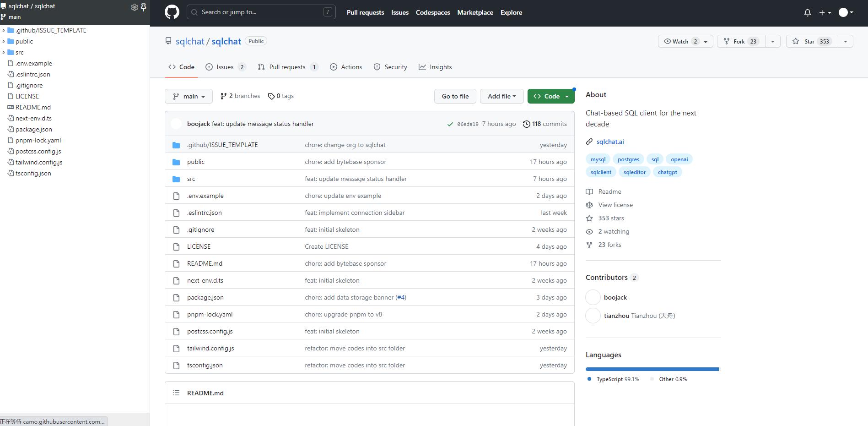Open sidebar settings gear icon
Image resolution: width=868 pixels, height=426 pixels.
pos(134,7)
